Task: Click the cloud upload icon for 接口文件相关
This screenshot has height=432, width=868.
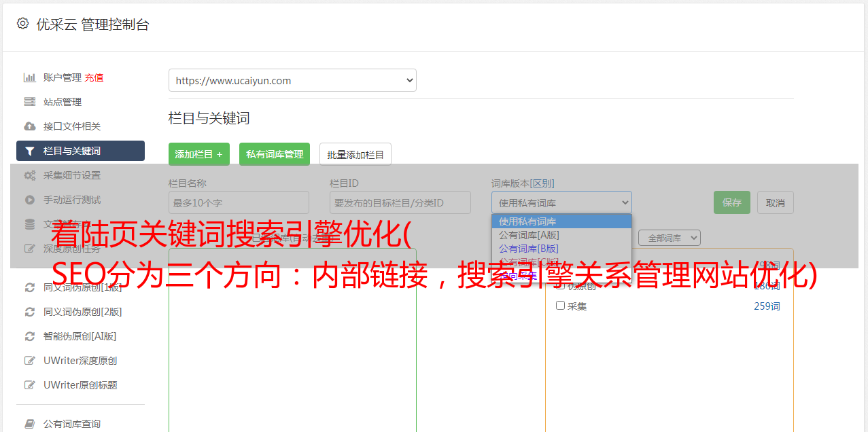Action: pos(30,126)
